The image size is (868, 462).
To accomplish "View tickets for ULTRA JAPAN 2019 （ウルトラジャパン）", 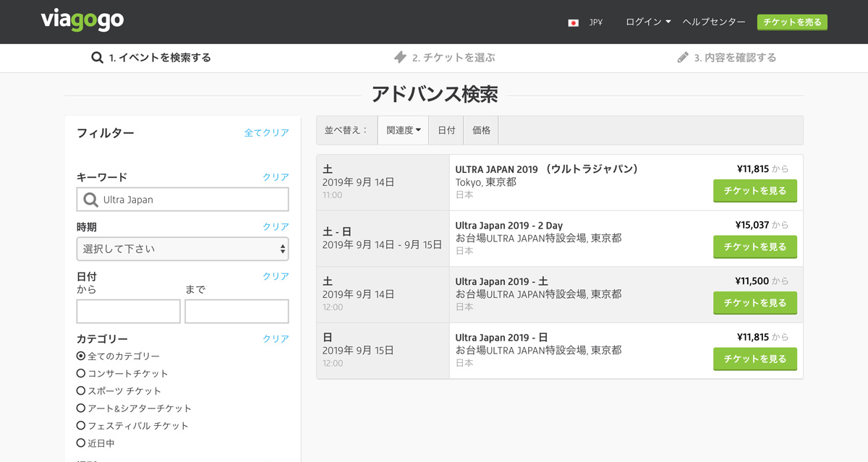I will 755,191.
